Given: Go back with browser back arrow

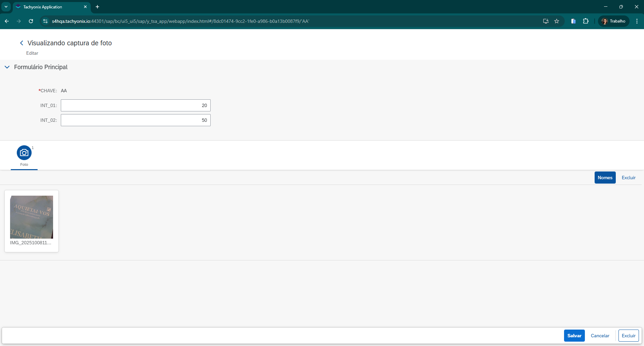Looking at the screenshot, I should (7, 21).
